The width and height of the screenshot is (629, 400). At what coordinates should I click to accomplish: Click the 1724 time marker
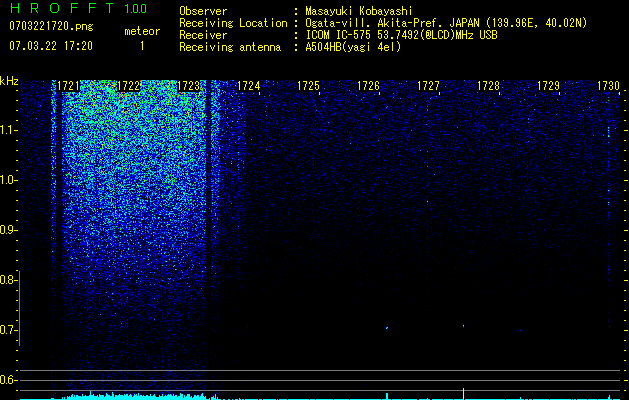pyautogui.click(x=249, y=86)
